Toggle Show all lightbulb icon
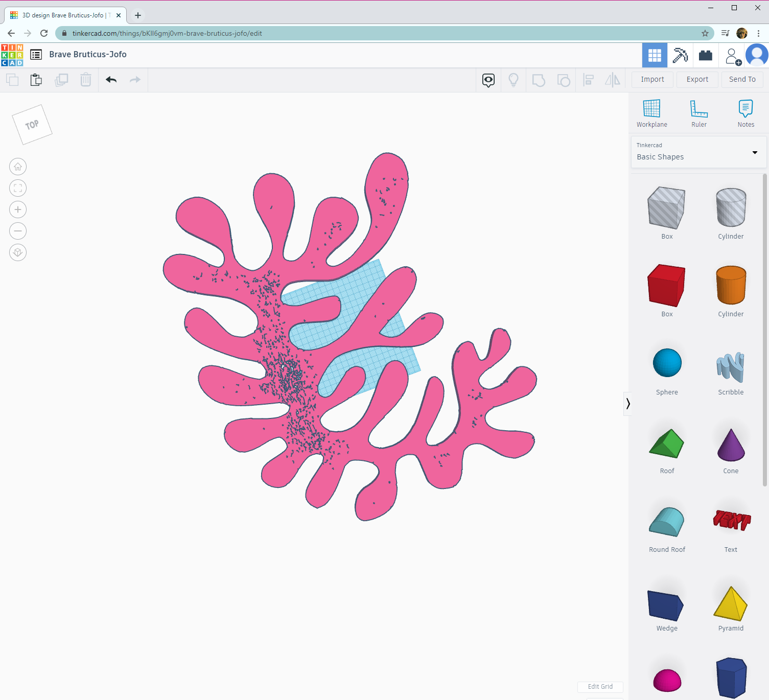This screenshot has height=700, width=769. tap(514, 80)
